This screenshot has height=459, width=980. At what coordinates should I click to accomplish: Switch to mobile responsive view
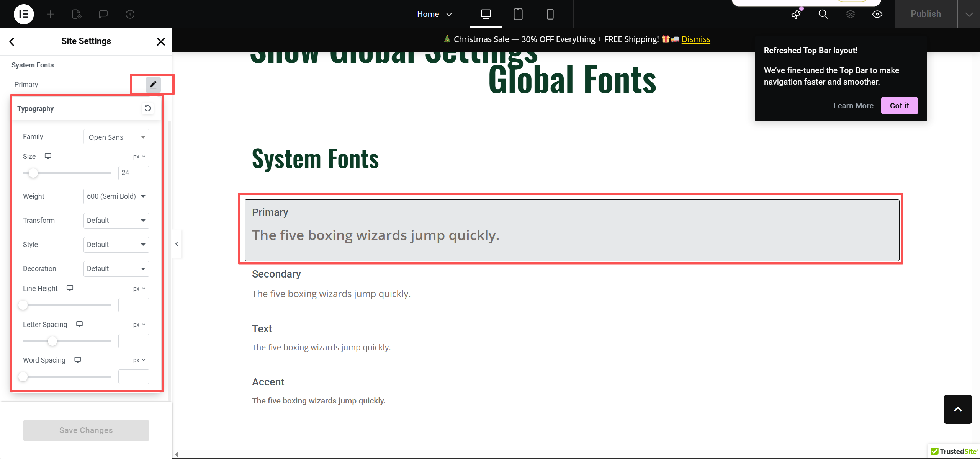(x=550, y=14)
